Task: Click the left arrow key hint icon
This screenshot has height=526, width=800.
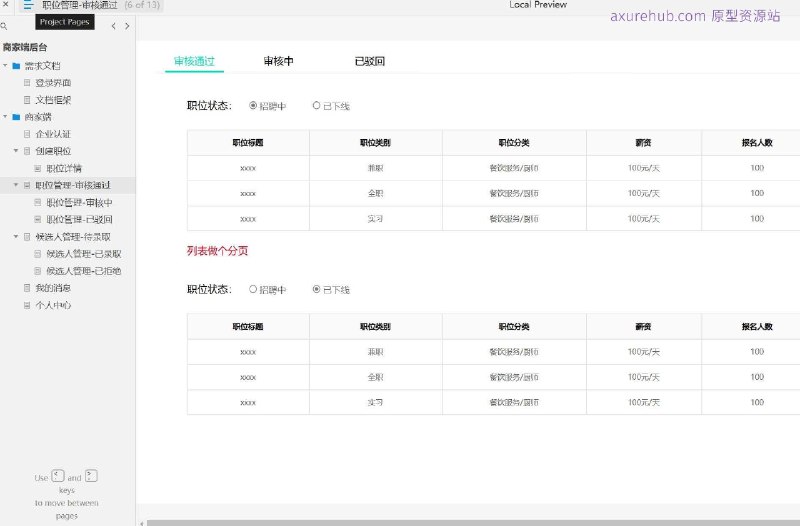Action: [x=58, y=476]
